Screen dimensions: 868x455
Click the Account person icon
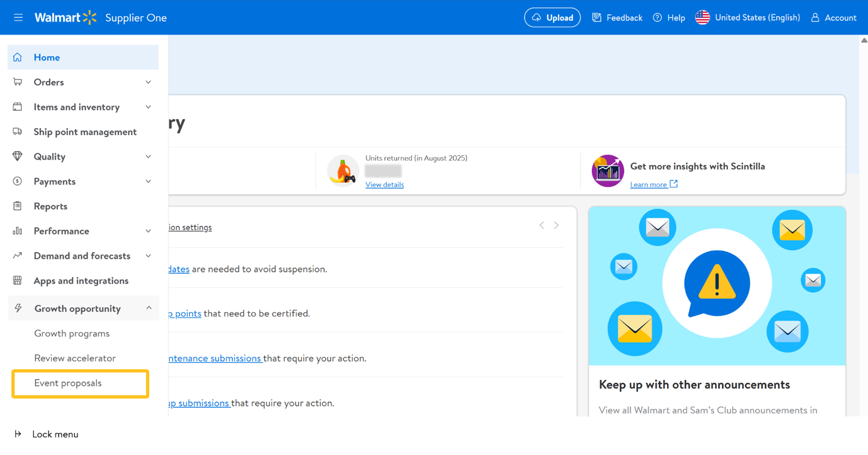[815, 17]
